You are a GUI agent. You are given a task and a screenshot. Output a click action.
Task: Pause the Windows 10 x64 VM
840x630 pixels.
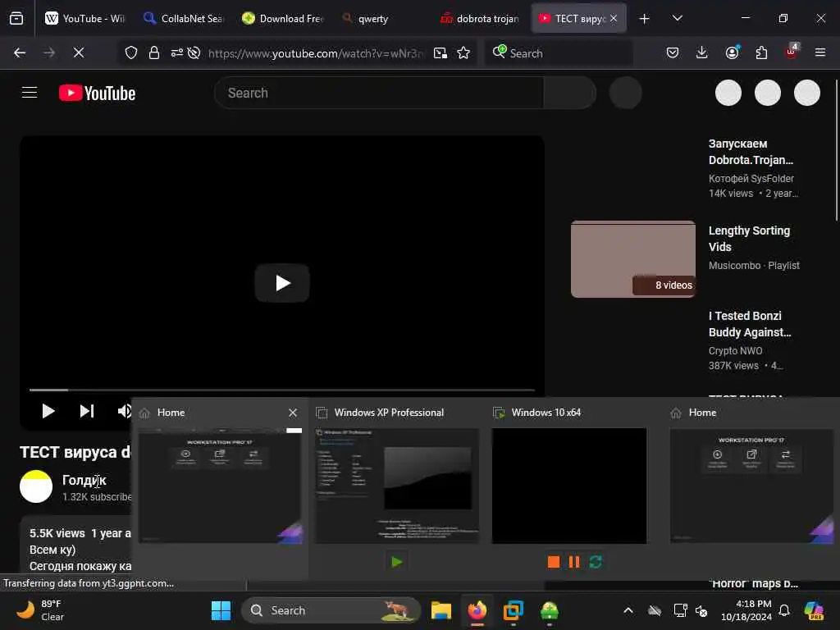pyautogui.click(x=574, y=562)
